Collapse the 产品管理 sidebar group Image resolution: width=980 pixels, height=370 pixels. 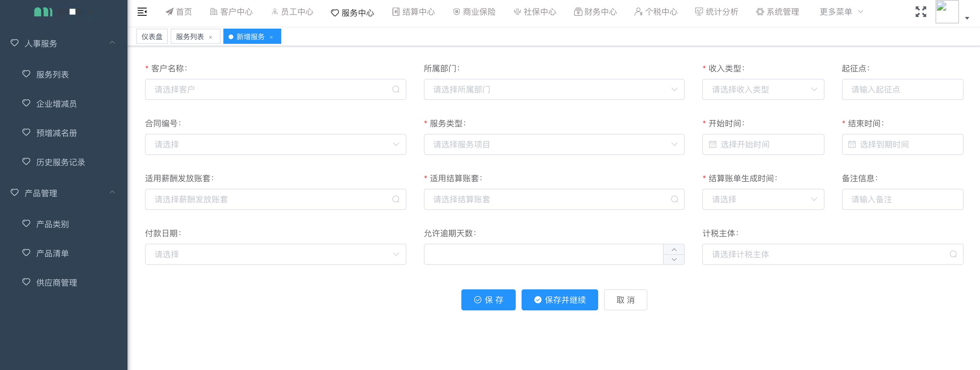(112, 192)
